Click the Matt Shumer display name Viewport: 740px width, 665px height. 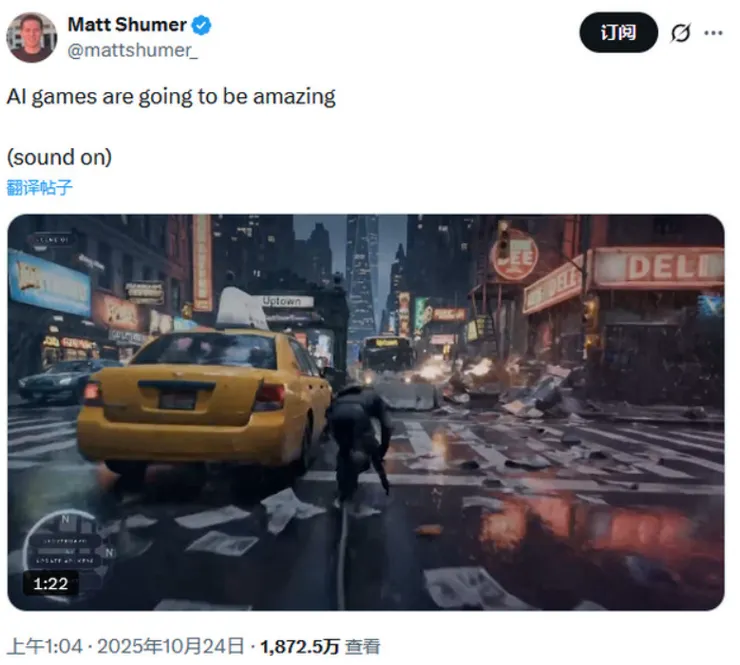point(127,25)
